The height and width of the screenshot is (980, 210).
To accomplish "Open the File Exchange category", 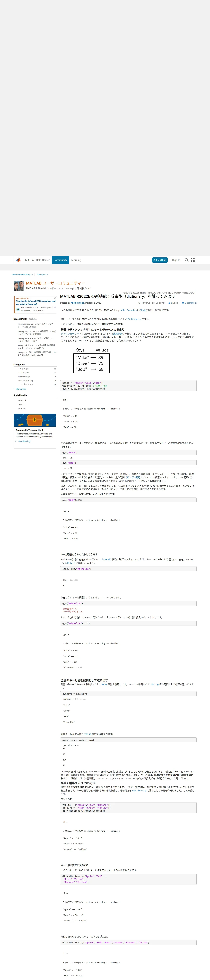I will [x=24, y=376].
